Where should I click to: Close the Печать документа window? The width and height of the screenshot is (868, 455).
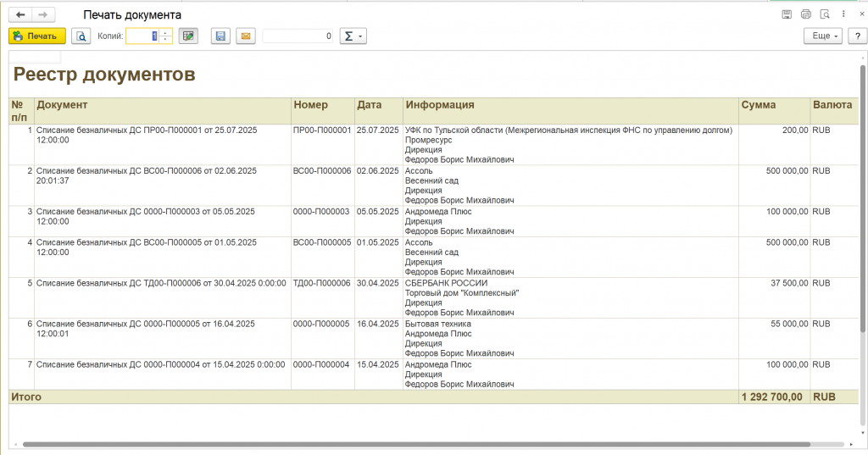[x=861, y=14]
